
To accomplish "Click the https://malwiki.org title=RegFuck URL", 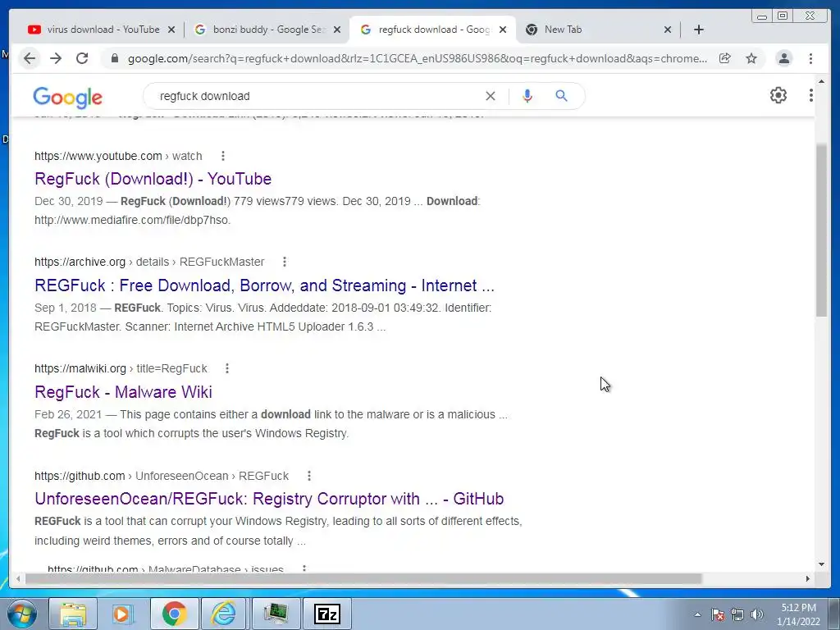I will coord(121,368).
